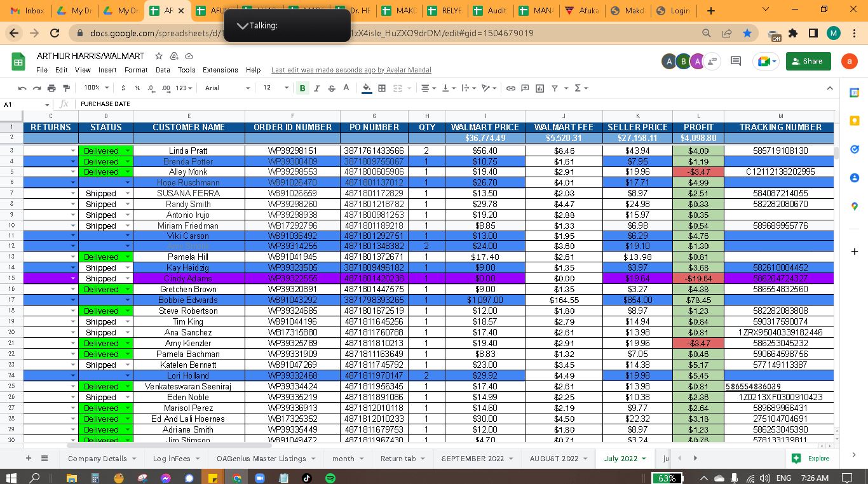Get add-ons with the plus icon
Viewport: 868px width, 484px height.
click(x=855, y=252)
